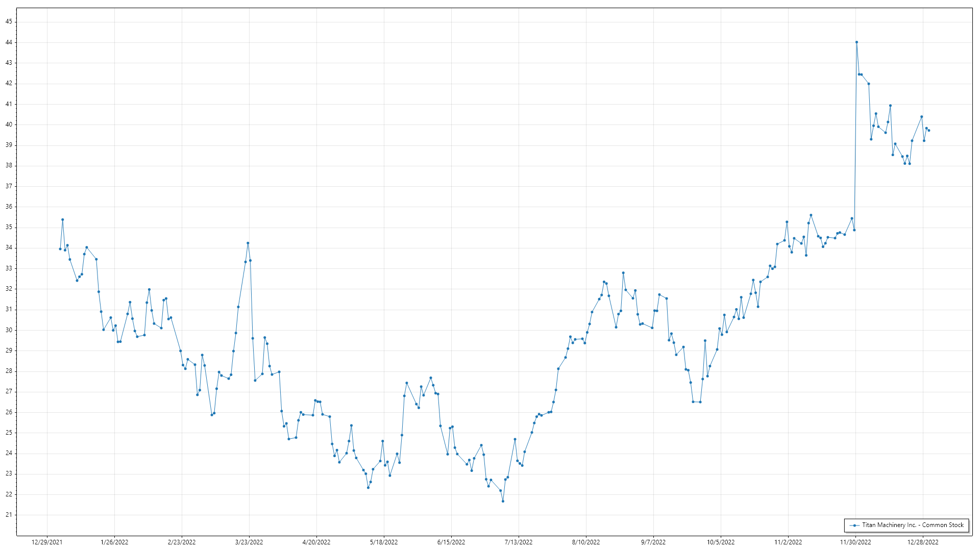Image resolution: width=980 pixels, height=551 pixels.
Task: Click the 21 value on y-axis
Action: (x=9, y=515)
